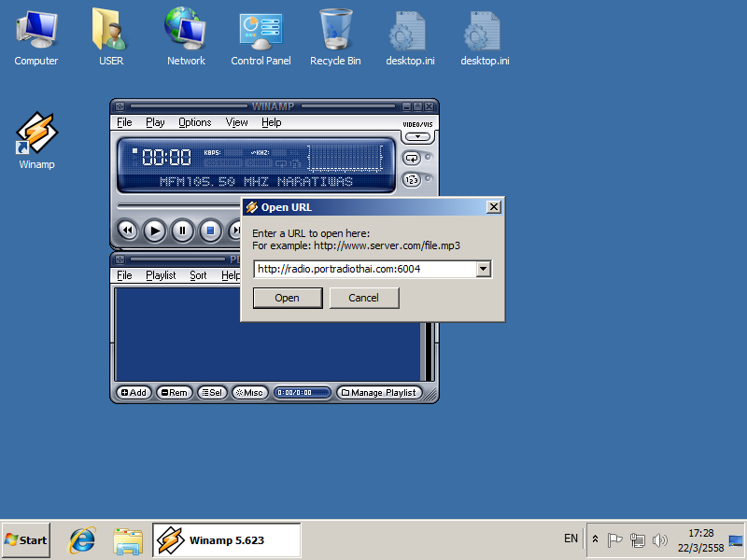Open the Help menu in the Playlist window

(x=231, y=275)
